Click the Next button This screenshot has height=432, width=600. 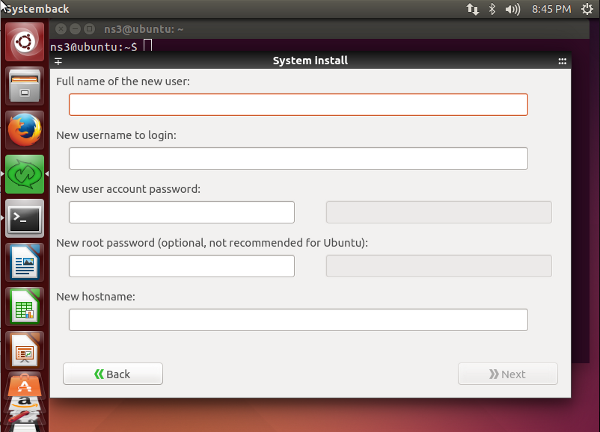click(508, 374)
